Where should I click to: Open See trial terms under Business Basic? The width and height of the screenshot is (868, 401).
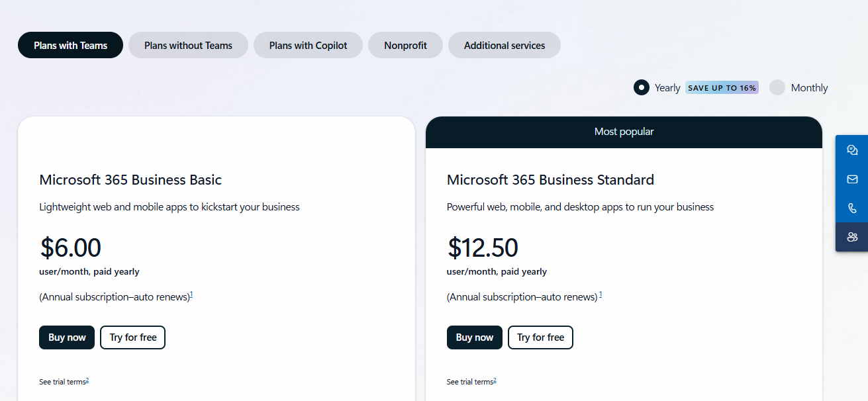62,382
